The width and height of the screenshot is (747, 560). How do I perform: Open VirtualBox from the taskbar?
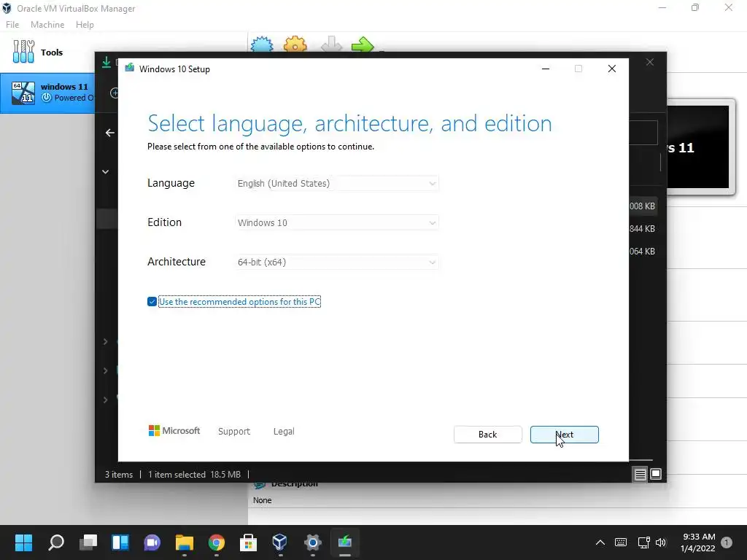pos(280,542)
